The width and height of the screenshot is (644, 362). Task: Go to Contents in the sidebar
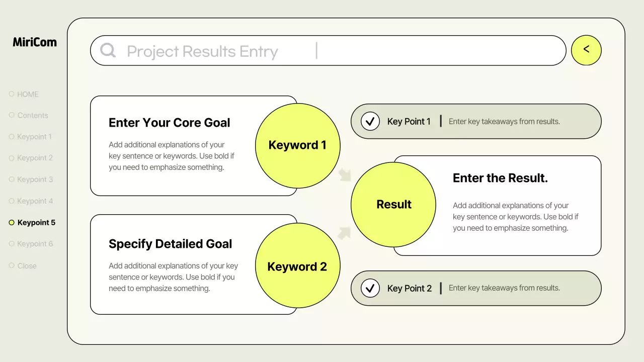pyautogui.click(x=32, y=115)
